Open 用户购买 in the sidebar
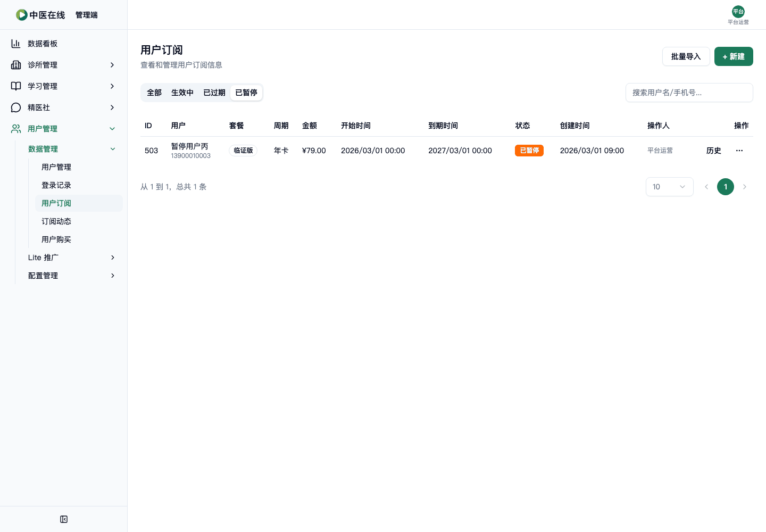The height and width of the screenshot is (532, 766). [x=79, y=239]
